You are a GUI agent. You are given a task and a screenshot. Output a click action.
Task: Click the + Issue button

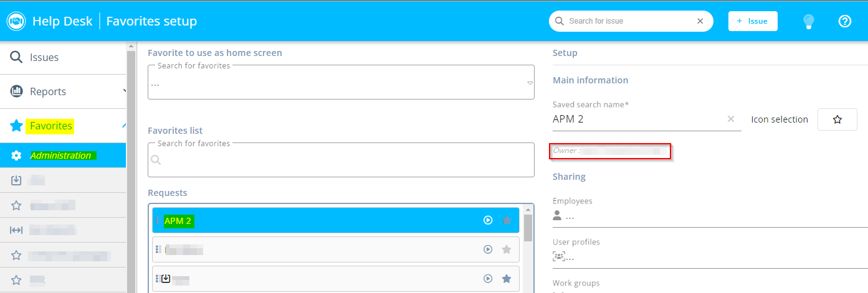coord(752,21)
